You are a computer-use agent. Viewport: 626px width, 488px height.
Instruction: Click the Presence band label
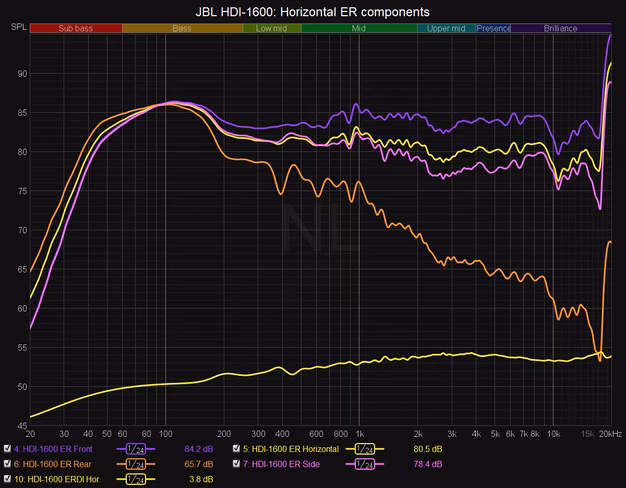pos(493,28)
